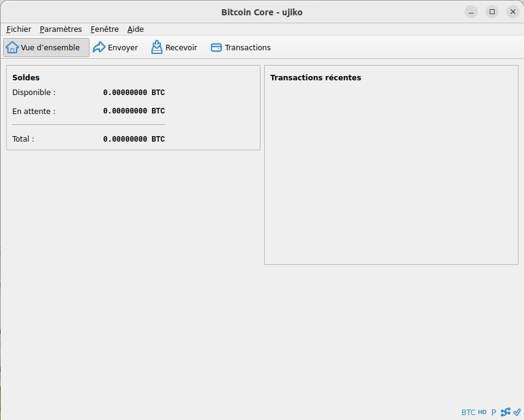Image resolution: width=524 pixels, height=420 pixels.
Task: Maximize the Bitcoin Core window
Action: pyautogui.click(x=492, y=12)
